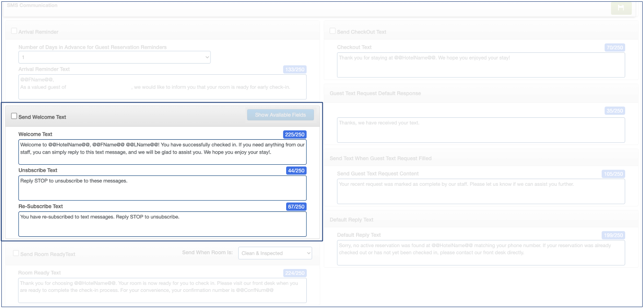Click into the Room Ready Text field
The height and width of the screenshot is (308, 644).
click(162, 291)
